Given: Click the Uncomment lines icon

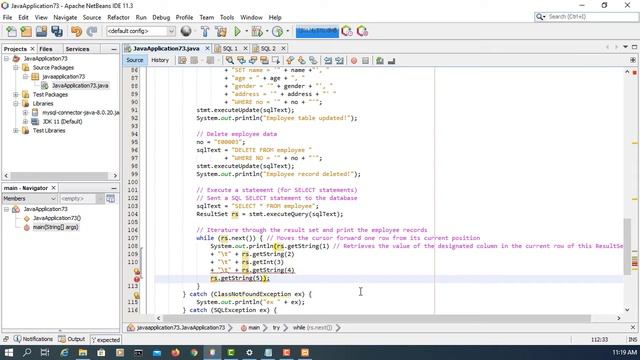Looking at the screenshot, I should [x=391, y=61].
